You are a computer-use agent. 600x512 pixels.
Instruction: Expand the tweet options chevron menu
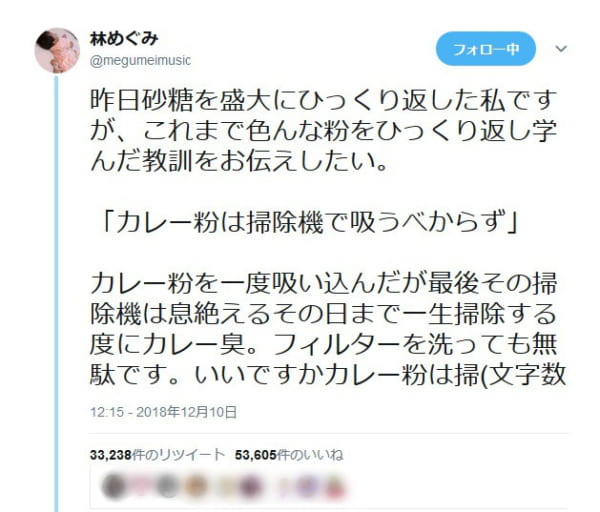[x=561, y=49]
